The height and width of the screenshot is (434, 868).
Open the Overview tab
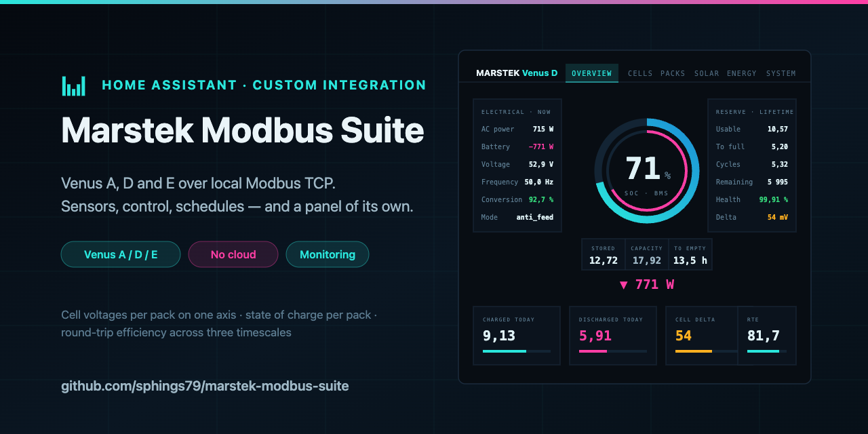click(x=592, y=73)
